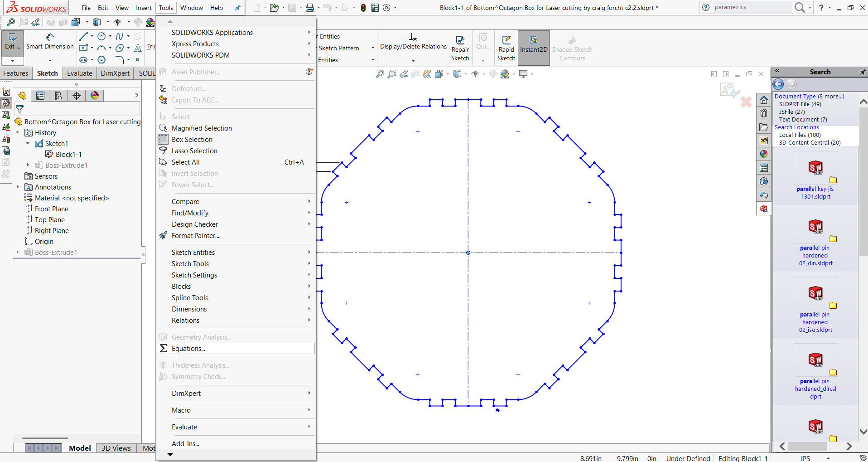
Task: Select the sketch Point tool
Action: (138, 60)
